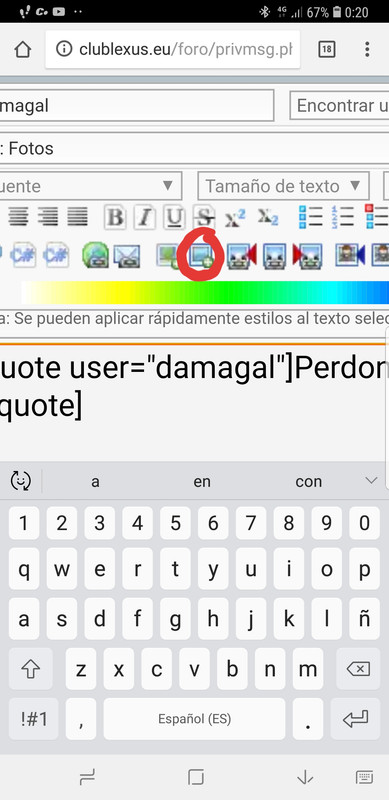The height and width of the screenshot is (800, 389).
Task: Switch to symbols with the !#1 key
Action: pos(34,719)
